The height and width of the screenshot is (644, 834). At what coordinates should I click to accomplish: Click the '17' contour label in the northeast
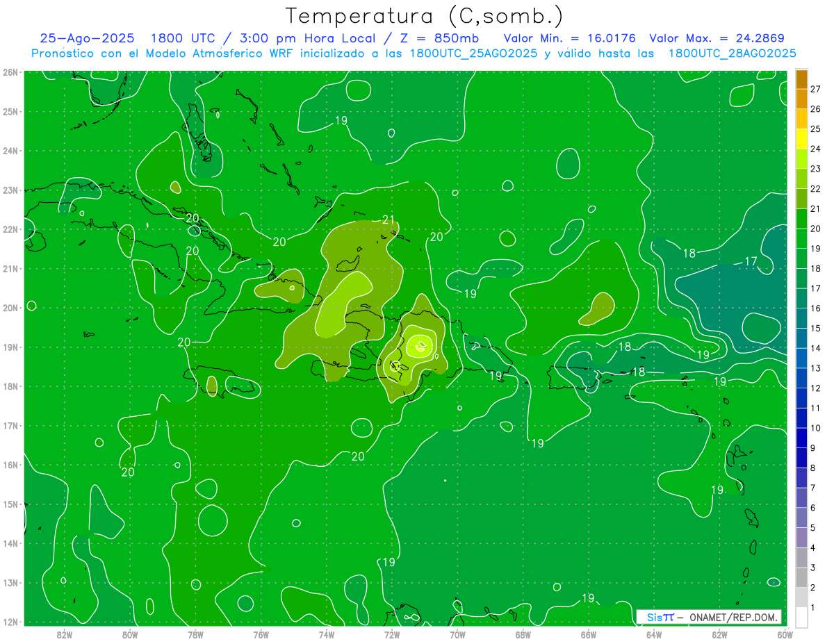click(751, 261)
